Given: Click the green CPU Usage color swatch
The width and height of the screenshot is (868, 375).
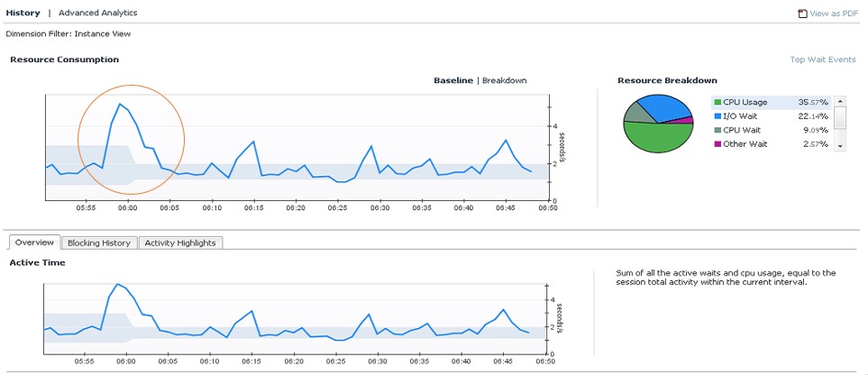Looking at the screenshot, I should [x=717, y=103].
